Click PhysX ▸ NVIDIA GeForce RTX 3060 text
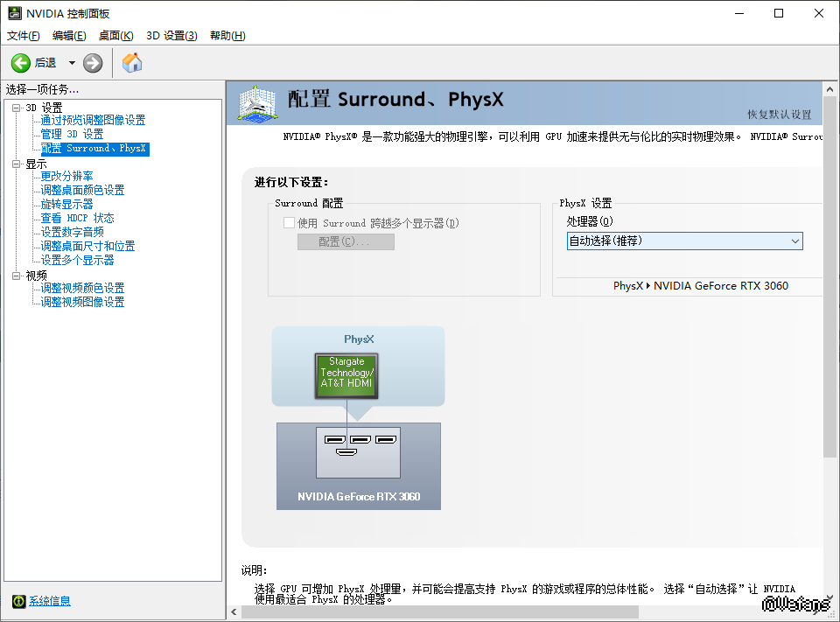 tap(701, 285)
